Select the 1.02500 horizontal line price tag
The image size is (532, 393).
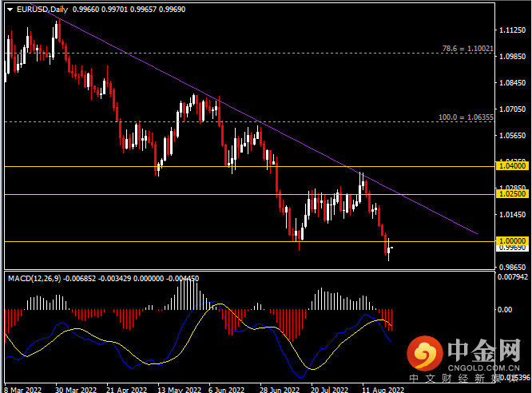(x=512, y=194)
